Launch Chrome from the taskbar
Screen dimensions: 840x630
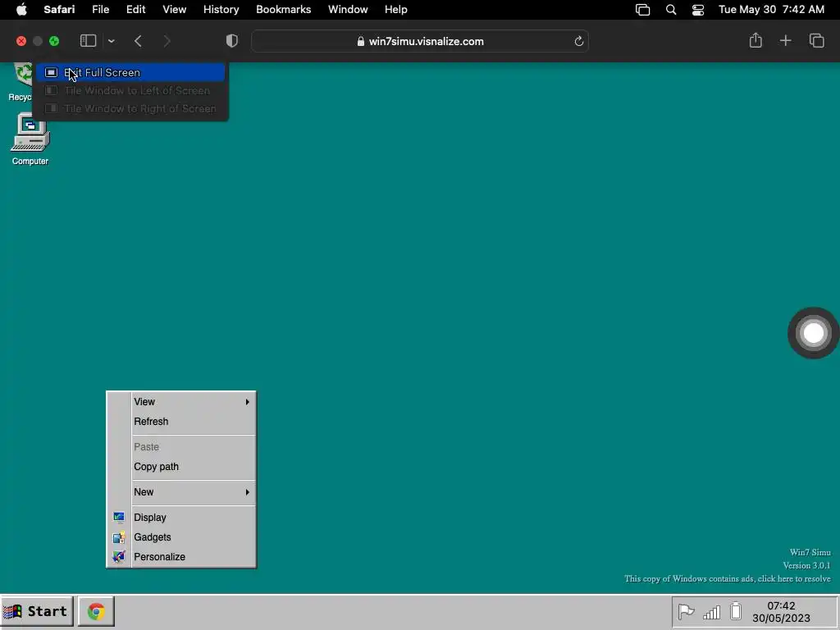(x=97, y=611)
